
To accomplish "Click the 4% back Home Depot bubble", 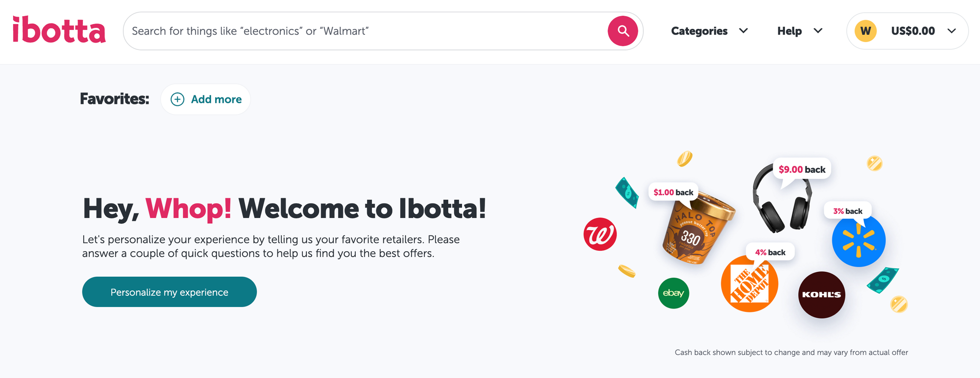I will (769, 252).
